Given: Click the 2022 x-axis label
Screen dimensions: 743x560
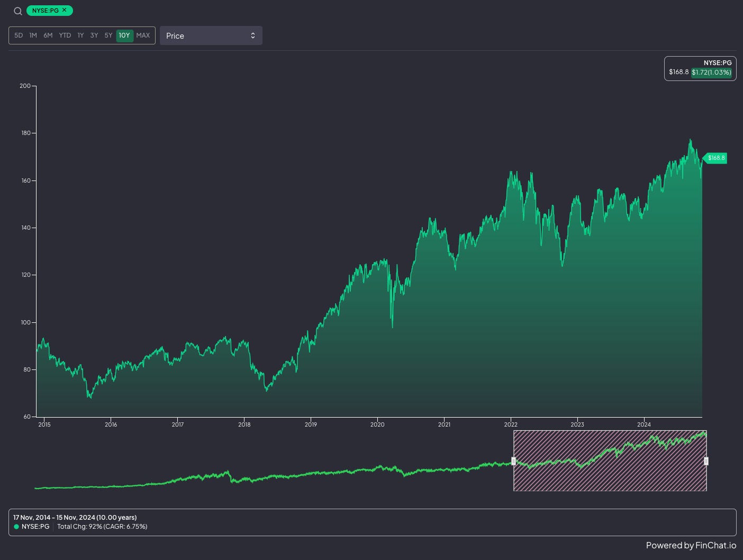Looking at the screenshot, I should (511, 424).
